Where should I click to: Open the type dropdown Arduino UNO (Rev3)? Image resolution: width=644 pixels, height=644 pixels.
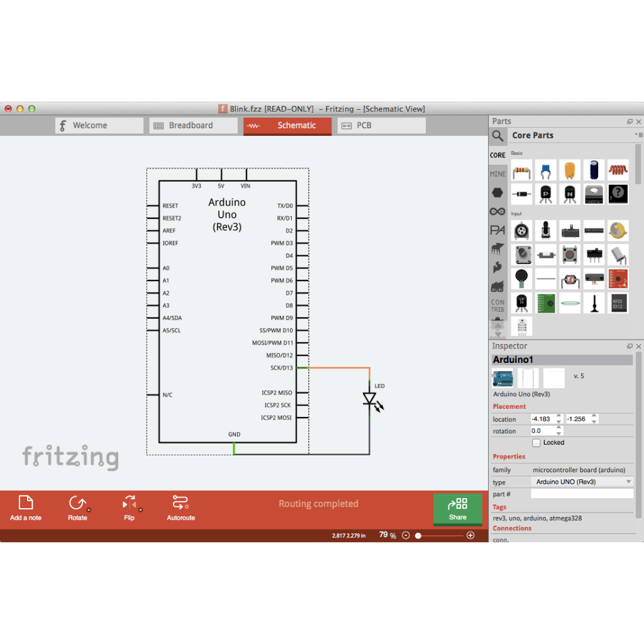pos(582,482)
